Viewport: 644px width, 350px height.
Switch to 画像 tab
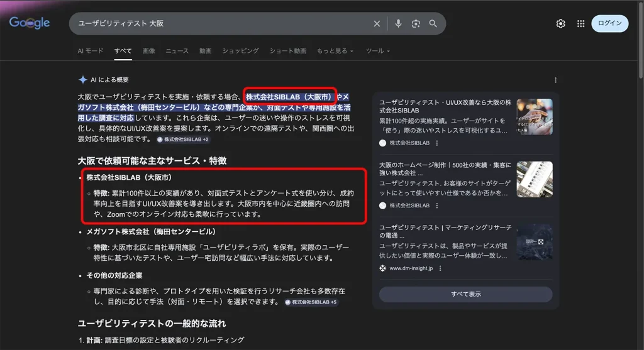click(148, 51)
